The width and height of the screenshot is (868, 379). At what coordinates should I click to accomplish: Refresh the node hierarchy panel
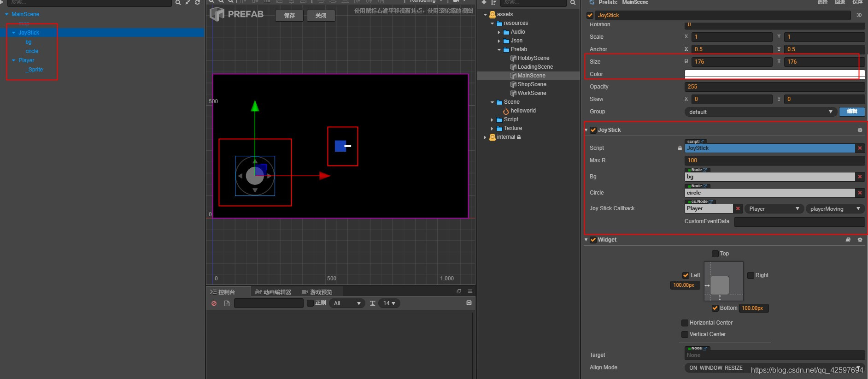pyautogui.click(x=197, y=3)
